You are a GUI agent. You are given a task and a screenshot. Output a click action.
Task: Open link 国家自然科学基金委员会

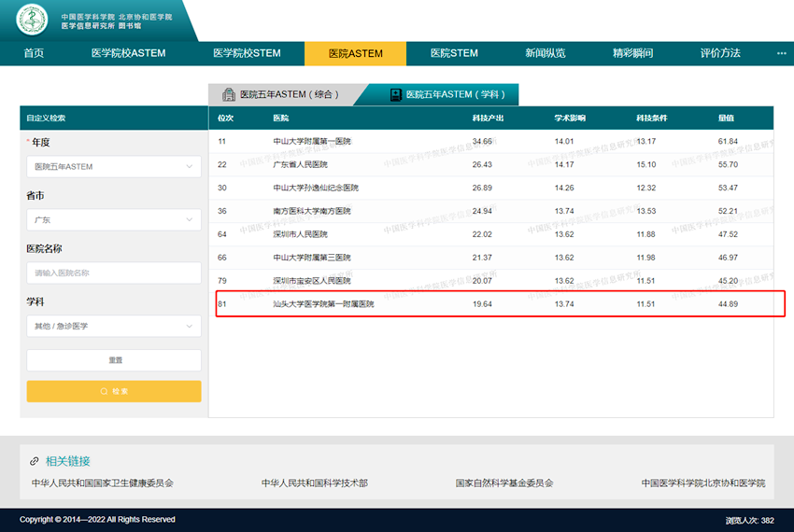tap(504, 483)
